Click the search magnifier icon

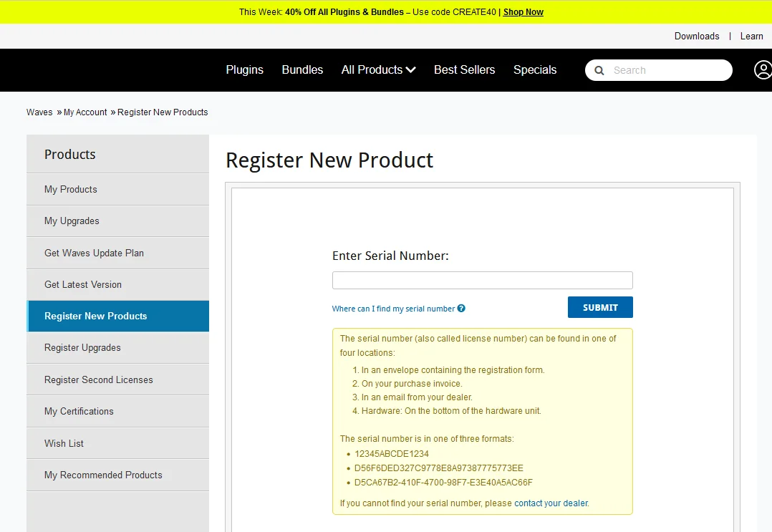[x=599, y=70]
